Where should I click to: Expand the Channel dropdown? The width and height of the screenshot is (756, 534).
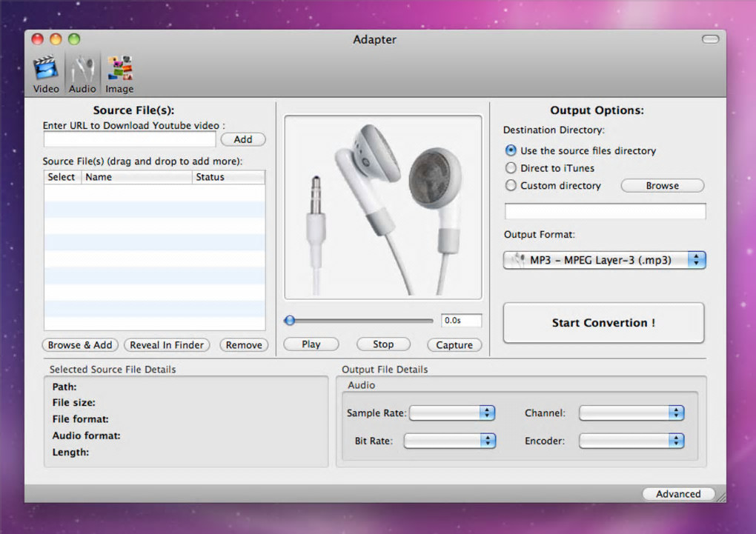(631, 413)
